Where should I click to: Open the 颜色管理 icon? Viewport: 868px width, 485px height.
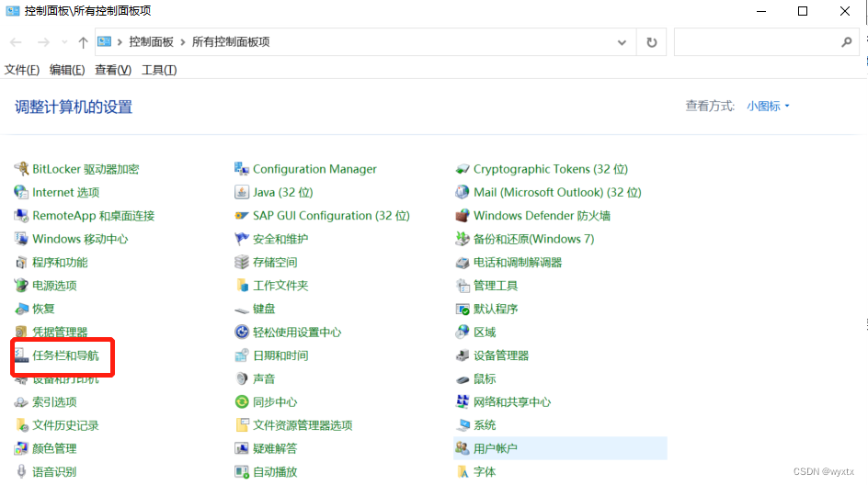click(21, 448)
